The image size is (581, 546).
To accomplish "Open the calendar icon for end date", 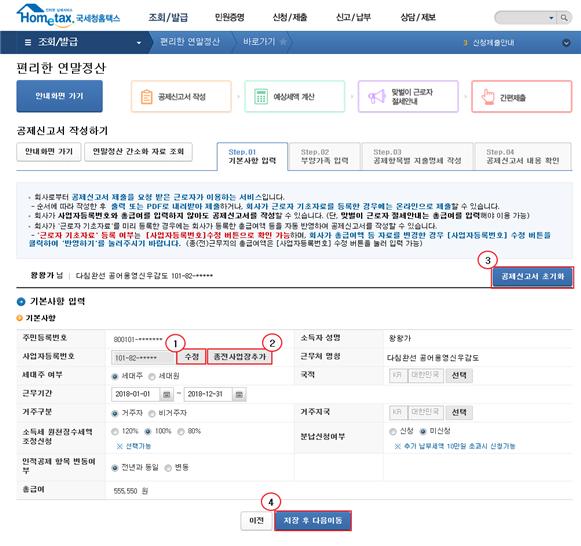I will [239, 394].
